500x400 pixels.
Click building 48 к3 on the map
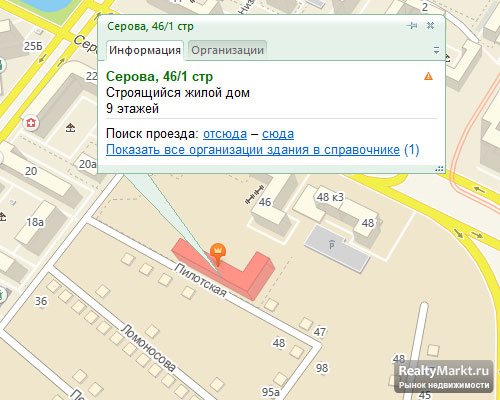pos(330,197)
